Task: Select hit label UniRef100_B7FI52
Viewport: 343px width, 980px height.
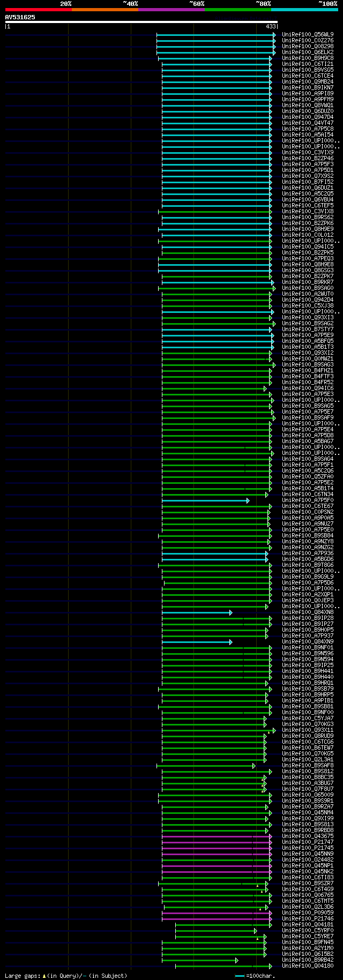Action: 308,182
